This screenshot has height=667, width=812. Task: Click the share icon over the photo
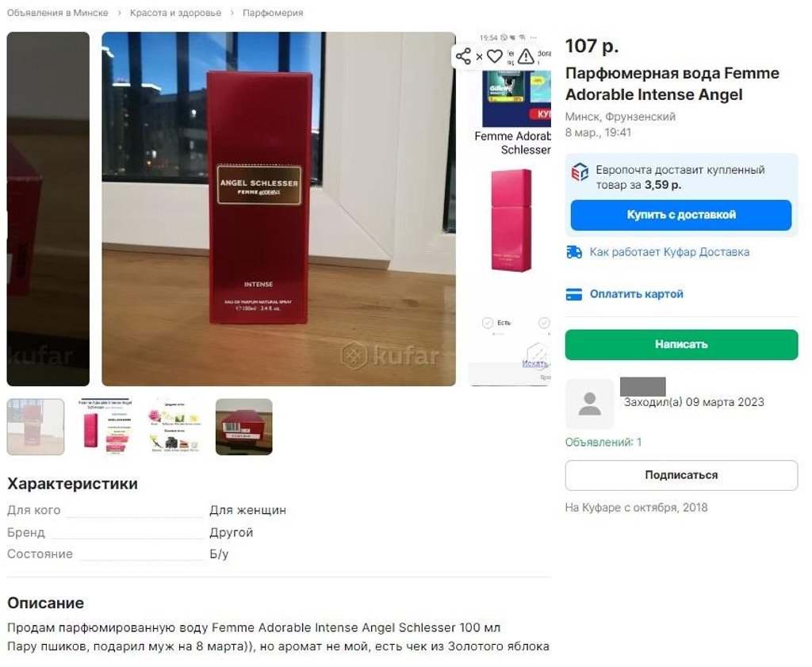pyautogui.click(x=463, y=56)
